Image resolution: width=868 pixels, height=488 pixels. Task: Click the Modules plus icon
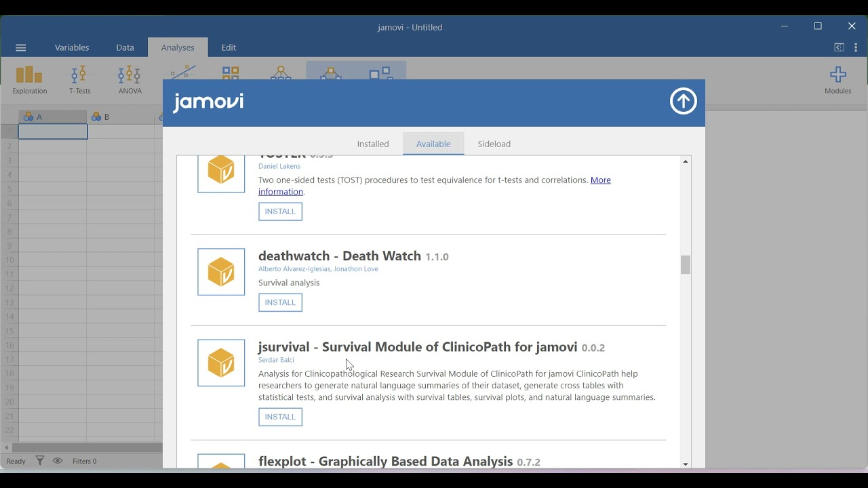point(838,80)
